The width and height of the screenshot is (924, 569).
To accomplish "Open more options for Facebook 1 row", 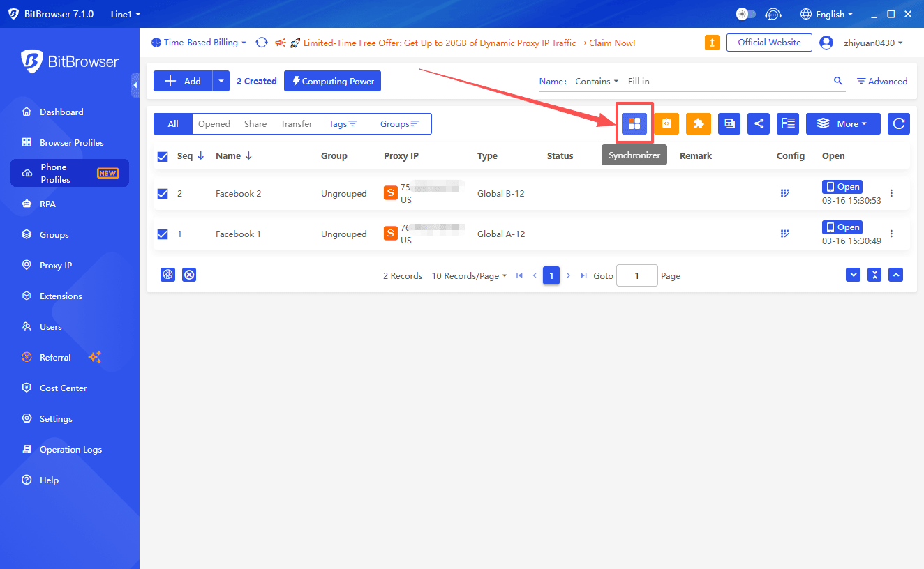I will click(x=891, y=234).
